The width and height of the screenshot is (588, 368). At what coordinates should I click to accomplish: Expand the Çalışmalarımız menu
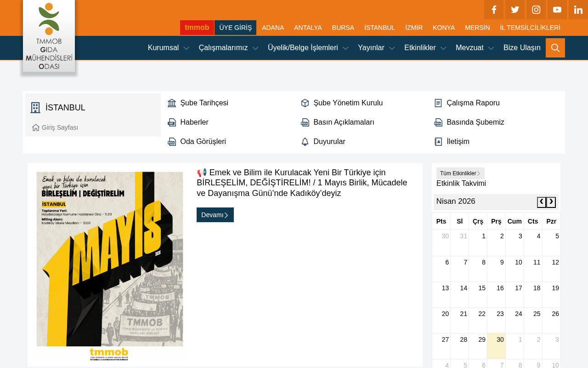229,48
